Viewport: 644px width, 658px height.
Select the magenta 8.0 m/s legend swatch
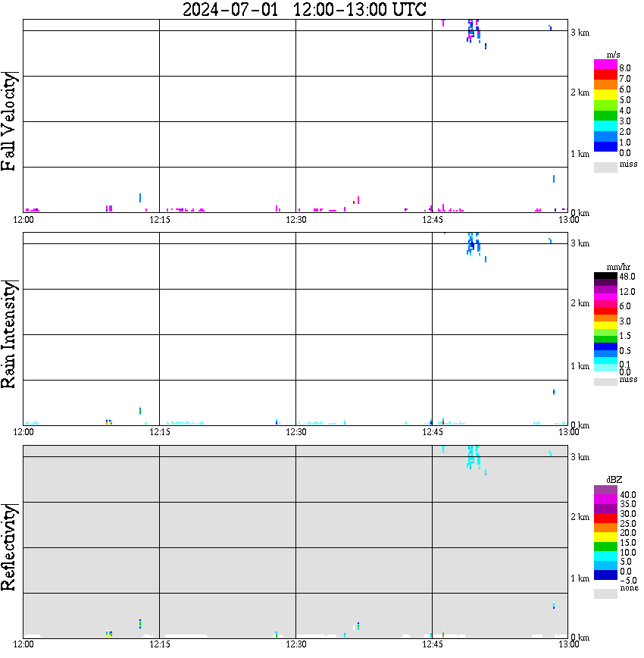coord(605,64)
